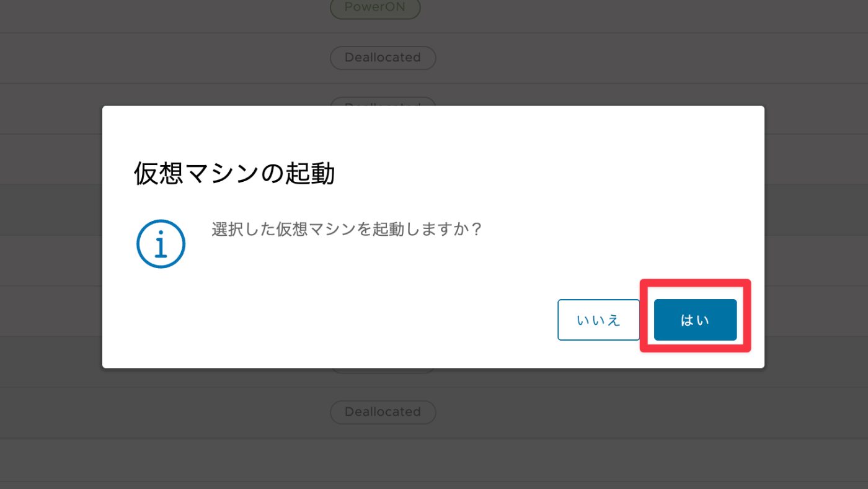Select the dimmed row with the top Deallocated badge
Screen dimensions: 868x489
coord(434,58)
